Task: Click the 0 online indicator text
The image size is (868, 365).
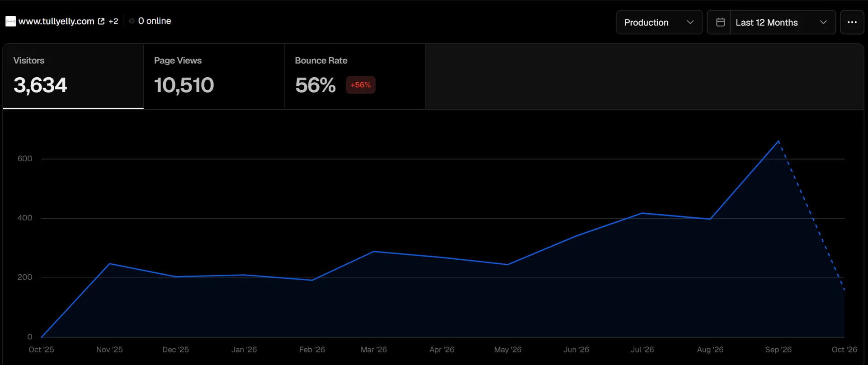Action: pos(155,21)
